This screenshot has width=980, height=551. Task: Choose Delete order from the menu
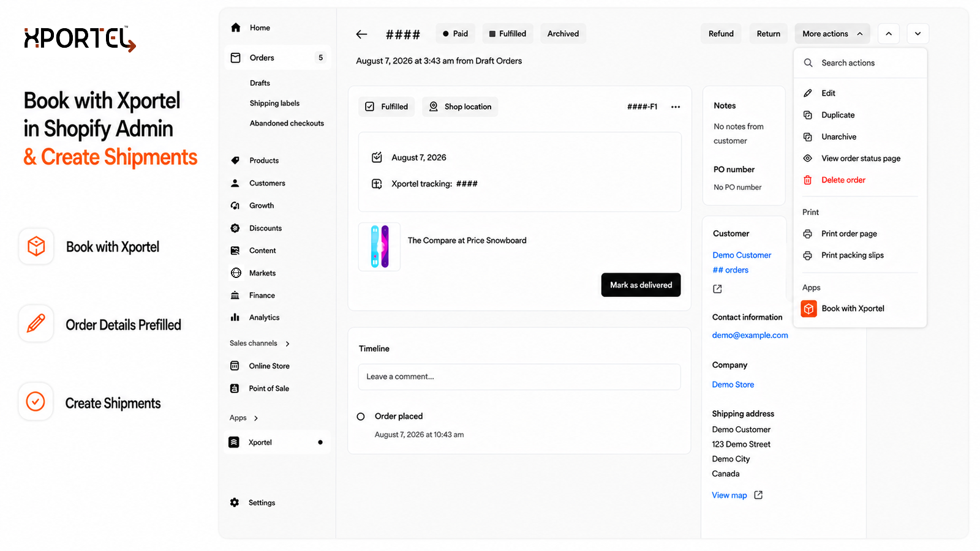click(x=860, y=180)
